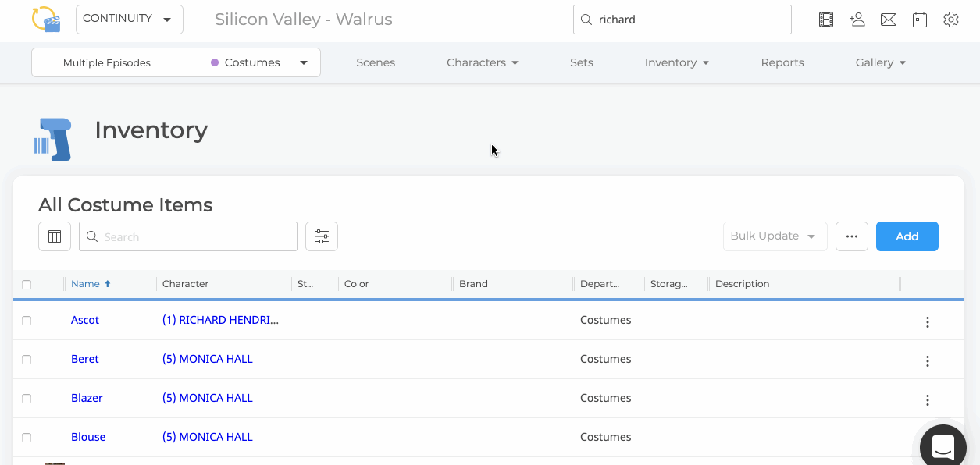Open the filter sliders icon
This screenshot has width=980, height=465.
click(x=321, y=236)
